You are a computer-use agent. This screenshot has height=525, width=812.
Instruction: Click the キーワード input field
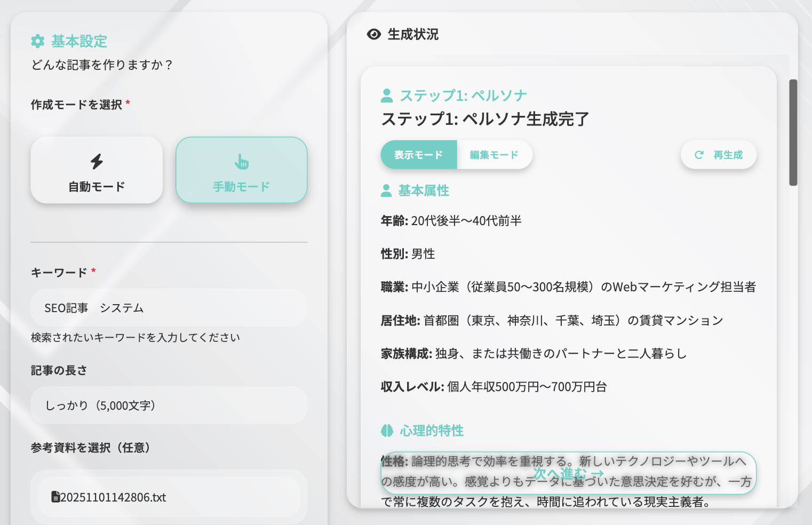[169, 307]
